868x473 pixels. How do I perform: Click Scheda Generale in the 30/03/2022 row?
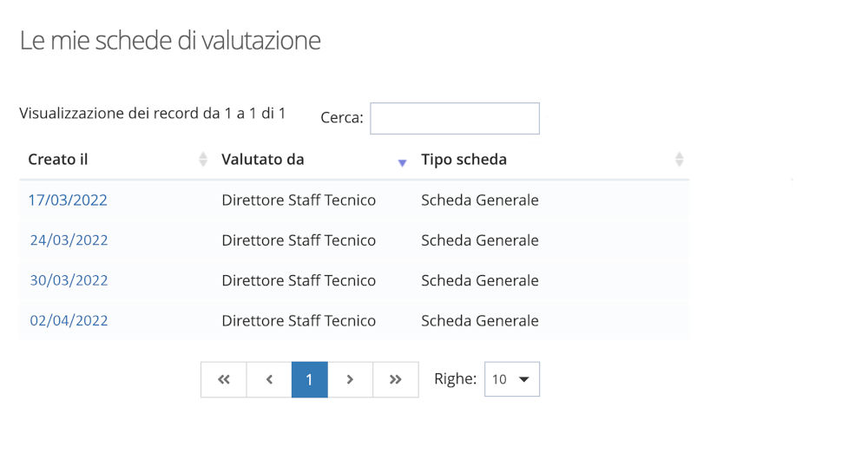point(479,280)
